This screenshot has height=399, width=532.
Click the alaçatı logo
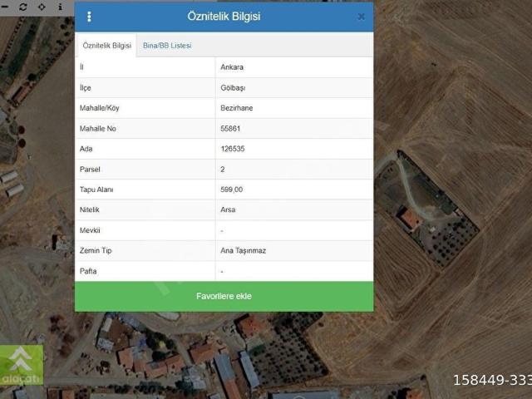pyautogui.click(x=22, y=365)
